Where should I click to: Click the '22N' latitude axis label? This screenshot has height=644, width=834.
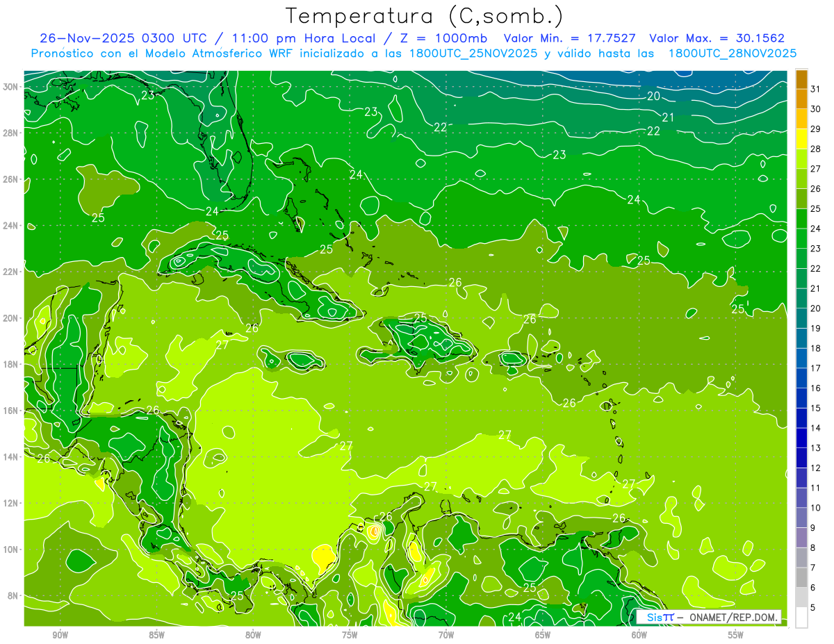click(x=11, y=272)
